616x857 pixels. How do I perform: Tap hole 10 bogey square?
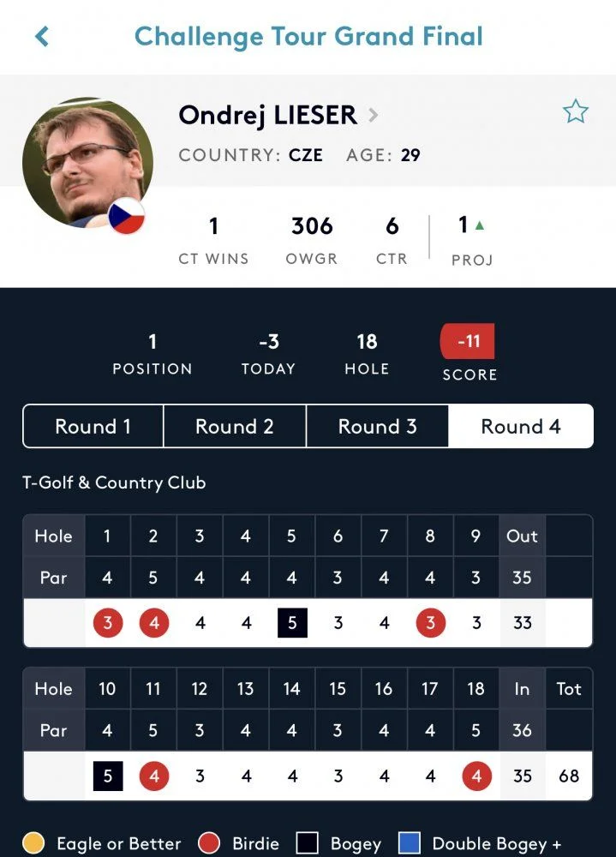click(108, 776)
